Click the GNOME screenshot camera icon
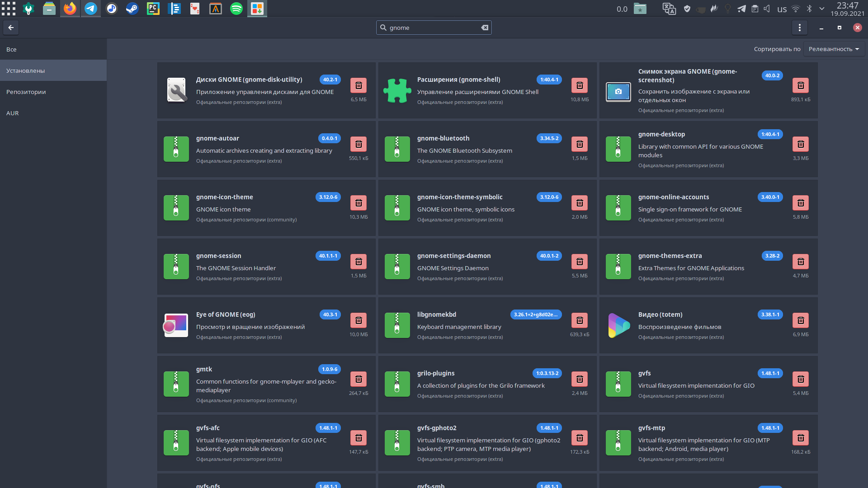 (x=618, y=92)
